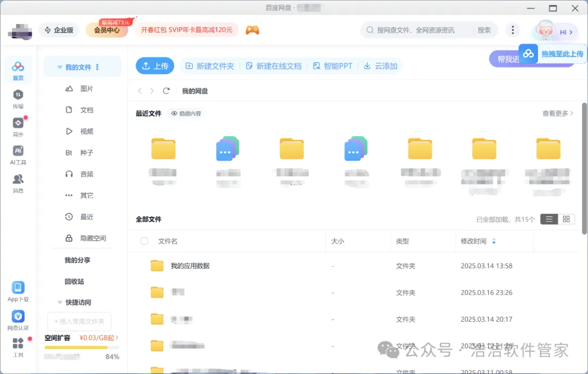This screenshot has width=588, height=374.
Task: Click the game controller icon
Action: point(253,30)
